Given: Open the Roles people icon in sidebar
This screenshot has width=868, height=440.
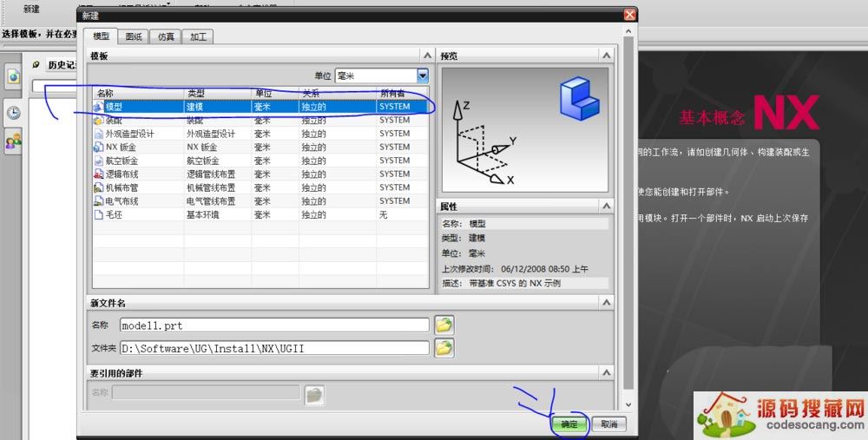Looking at the screenshot, I should 14,141.
